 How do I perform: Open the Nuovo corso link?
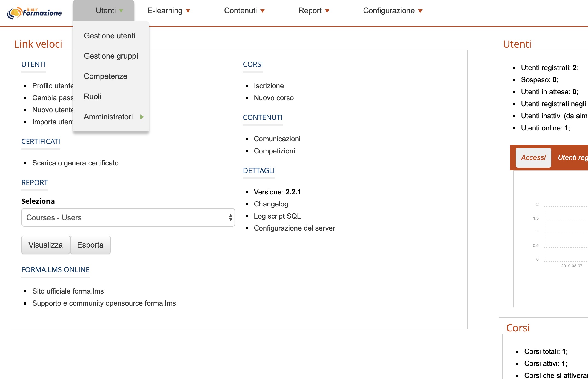(273, 98)
